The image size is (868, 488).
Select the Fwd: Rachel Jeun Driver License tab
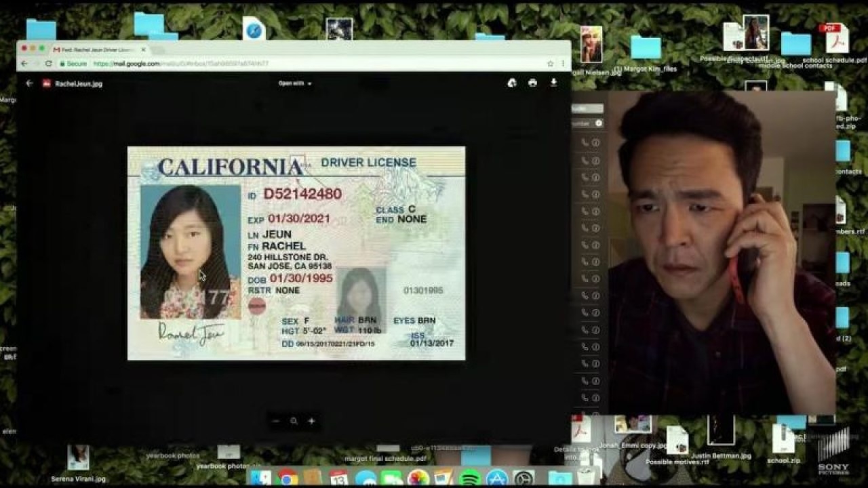99,49
